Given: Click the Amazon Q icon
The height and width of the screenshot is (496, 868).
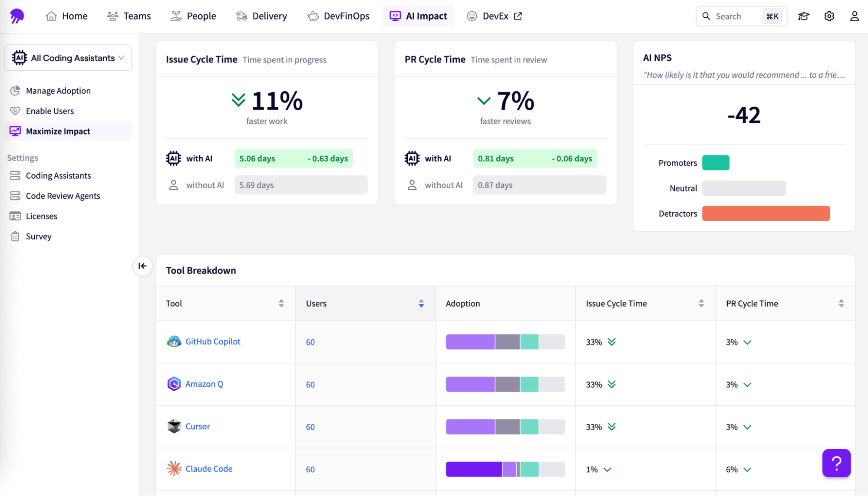Looking at the screenshot, I should tap(174, 384).
